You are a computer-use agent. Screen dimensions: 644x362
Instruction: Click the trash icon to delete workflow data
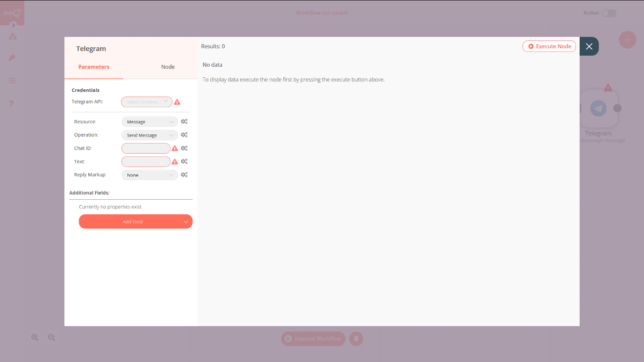pyautogui.click(x=356, y=339)
